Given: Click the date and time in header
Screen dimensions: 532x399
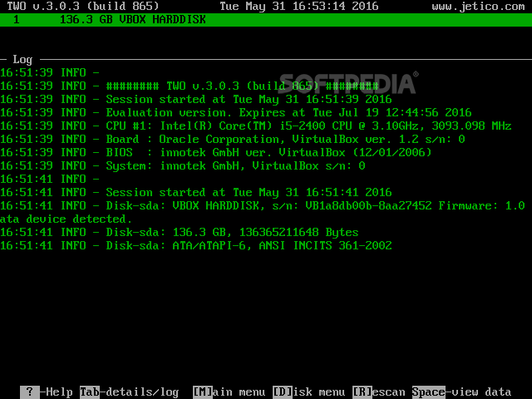Looking at the screenshot, I should click(299, 7).
